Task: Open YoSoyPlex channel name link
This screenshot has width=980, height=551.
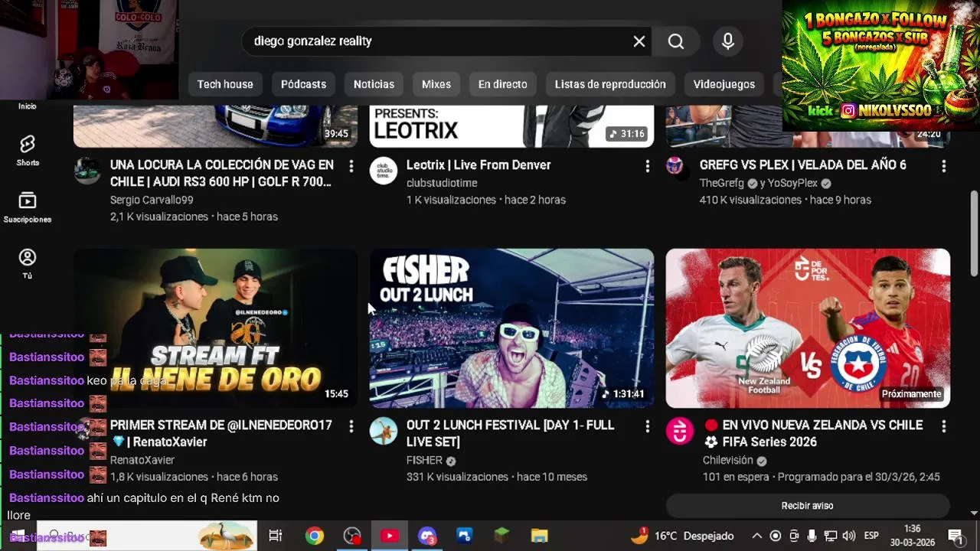Action: [793, 183]
